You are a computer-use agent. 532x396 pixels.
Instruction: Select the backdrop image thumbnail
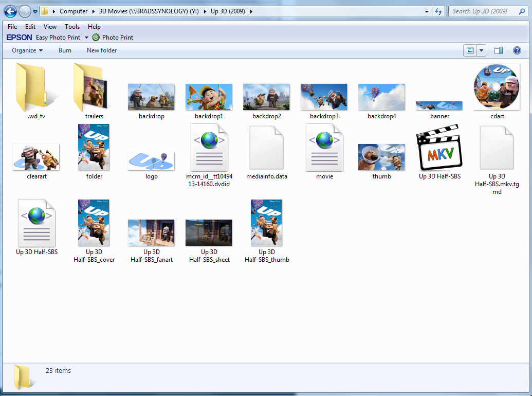151,97
